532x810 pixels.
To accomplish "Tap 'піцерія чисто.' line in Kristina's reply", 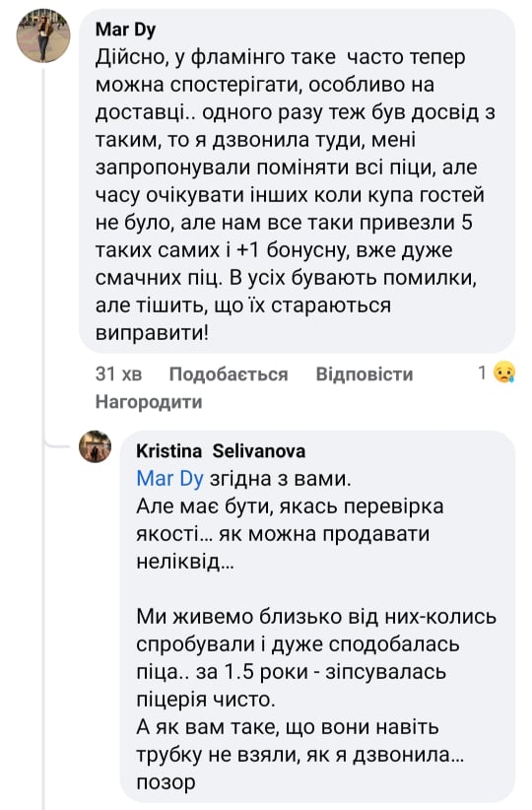I will pos(206,700).
